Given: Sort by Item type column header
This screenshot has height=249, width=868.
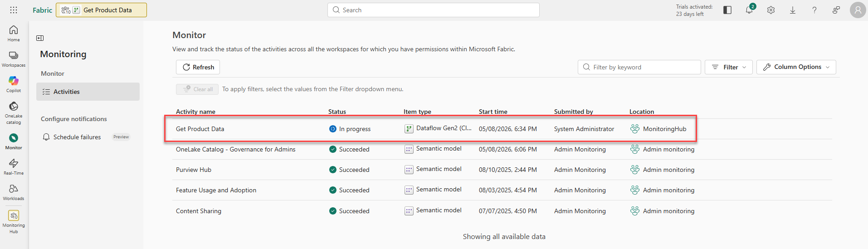Looking at the screenshot, I should pyautogui.click(x=417, y=112).
